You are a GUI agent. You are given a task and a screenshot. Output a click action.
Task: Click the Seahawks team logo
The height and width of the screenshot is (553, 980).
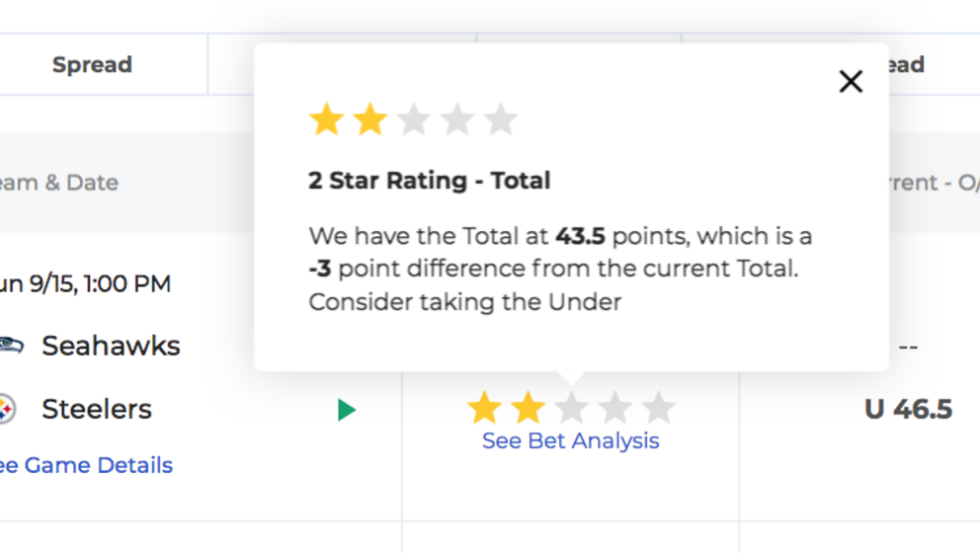[x=11, y=345]
